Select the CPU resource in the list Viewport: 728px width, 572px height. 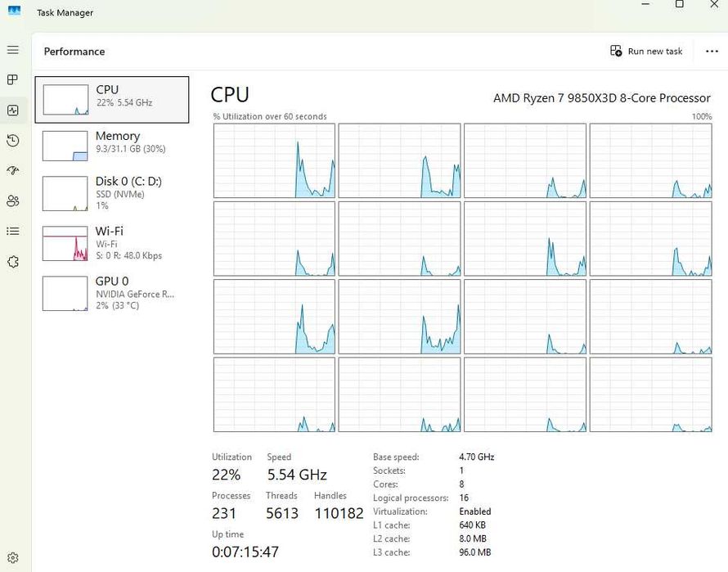click(x=112, y=100)
